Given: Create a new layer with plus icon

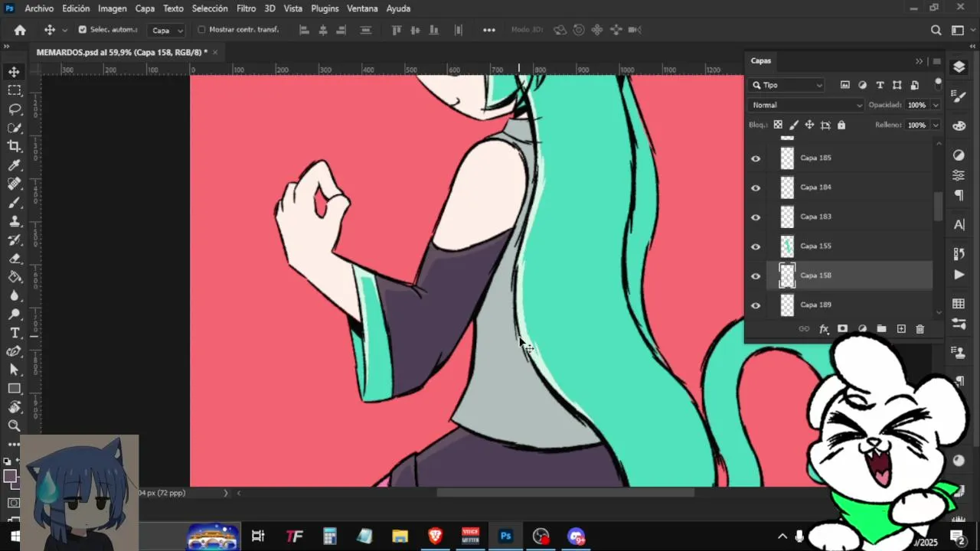Looking at the screenshot, I should (x=901, y=329).
